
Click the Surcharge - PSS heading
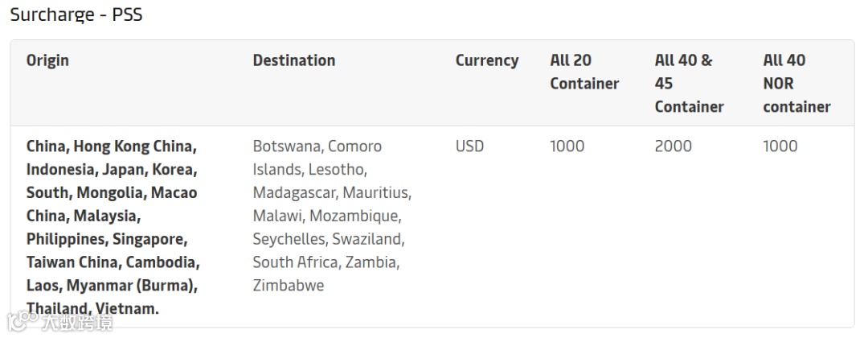[76, 14]
